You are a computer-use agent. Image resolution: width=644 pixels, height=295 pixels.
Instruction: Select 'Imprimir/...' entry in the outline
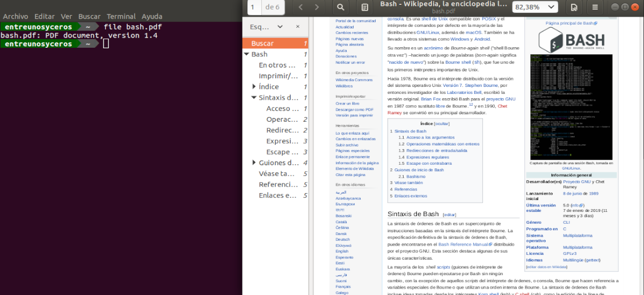[x=278, y=76]
